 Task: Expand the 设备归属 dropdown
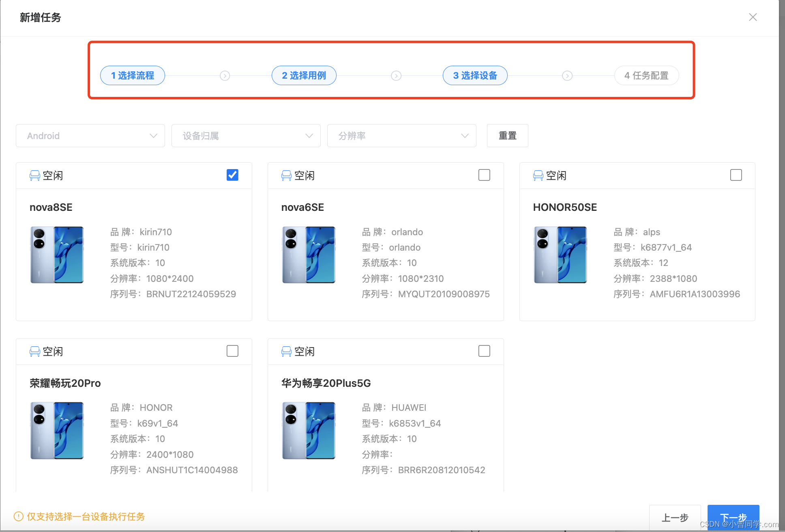[x=246, y=136]
